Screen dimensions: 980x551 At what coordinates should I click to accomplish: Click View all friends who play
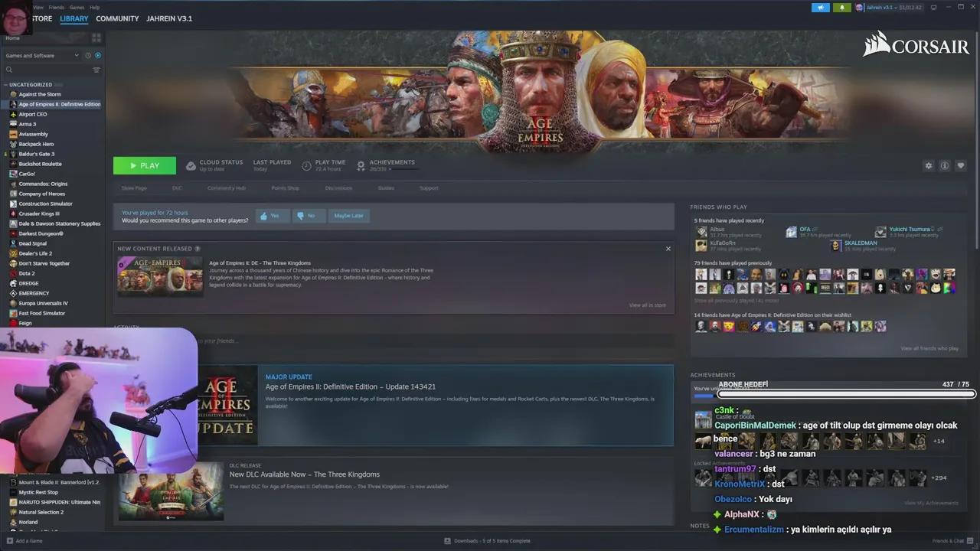point(929,348)
